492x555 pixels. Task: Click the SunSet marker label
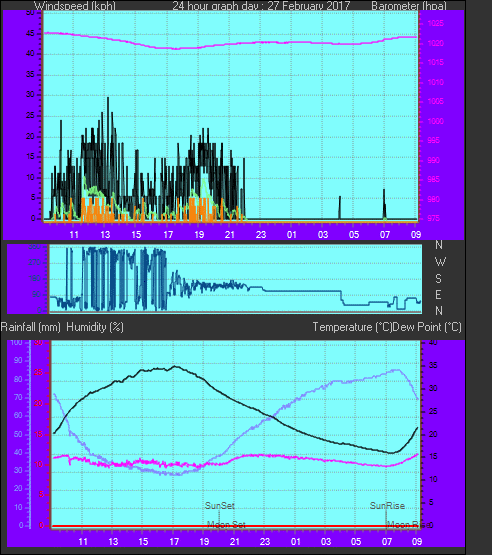tap(219, 505)
